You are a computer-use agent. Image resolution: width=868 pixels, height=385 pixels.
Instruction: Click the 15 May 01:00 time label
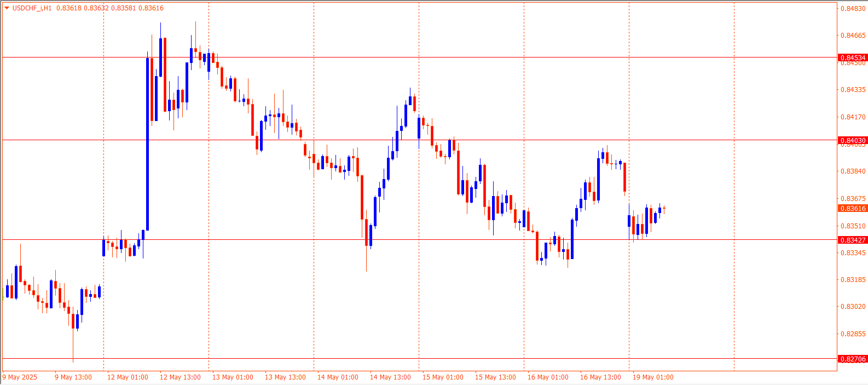point(443,377)
